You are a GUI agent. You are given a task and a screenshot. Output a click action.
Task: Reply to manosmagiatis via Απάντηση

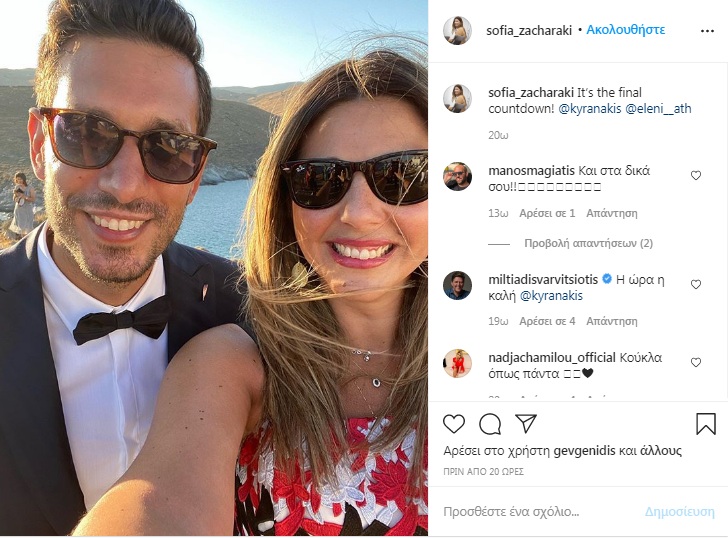click(611, 214)
